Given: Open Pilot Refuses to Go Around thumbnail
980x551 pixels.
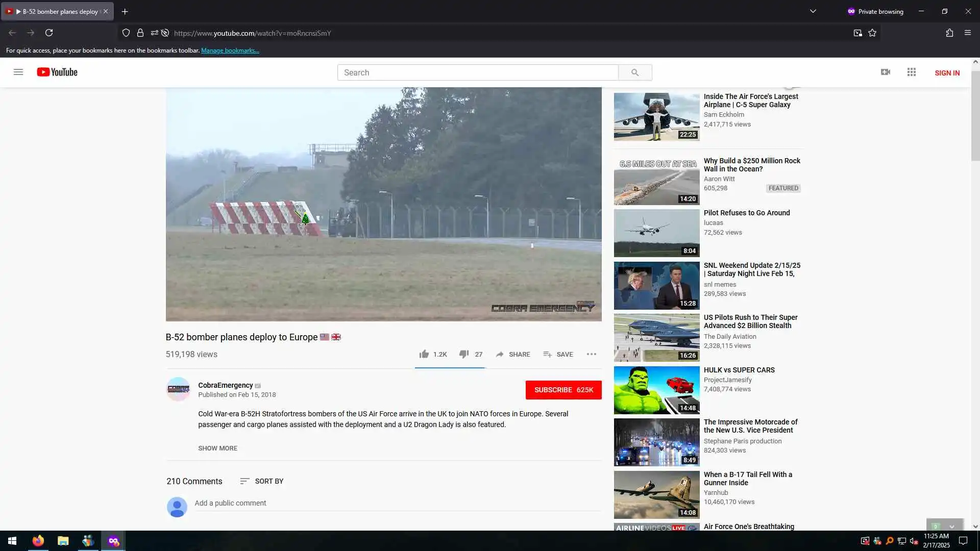Looking at the screenshot, I should [656, 233].
